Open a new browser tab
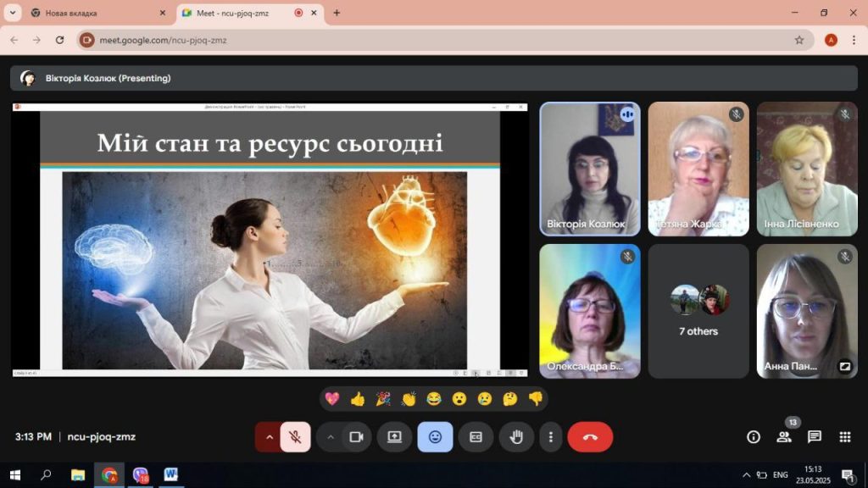868x488 pixels. tap(337, 14)
